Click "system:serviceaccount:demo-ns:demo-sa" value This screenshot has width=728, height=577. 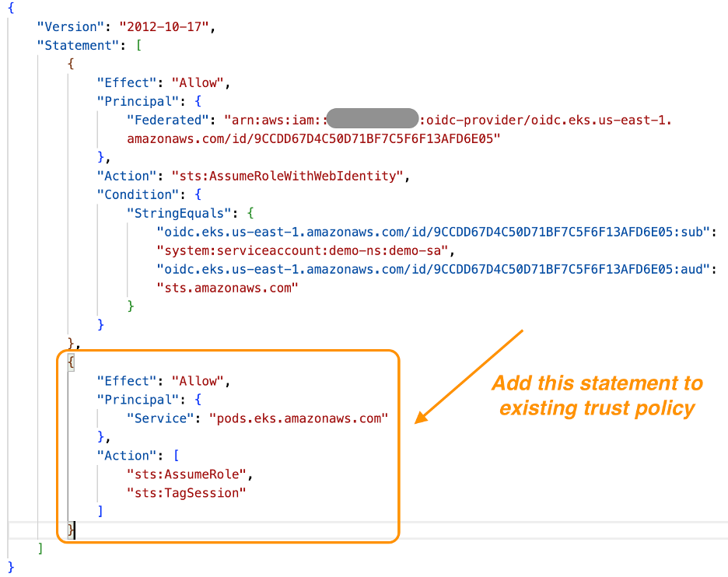(x=303, y=250)
